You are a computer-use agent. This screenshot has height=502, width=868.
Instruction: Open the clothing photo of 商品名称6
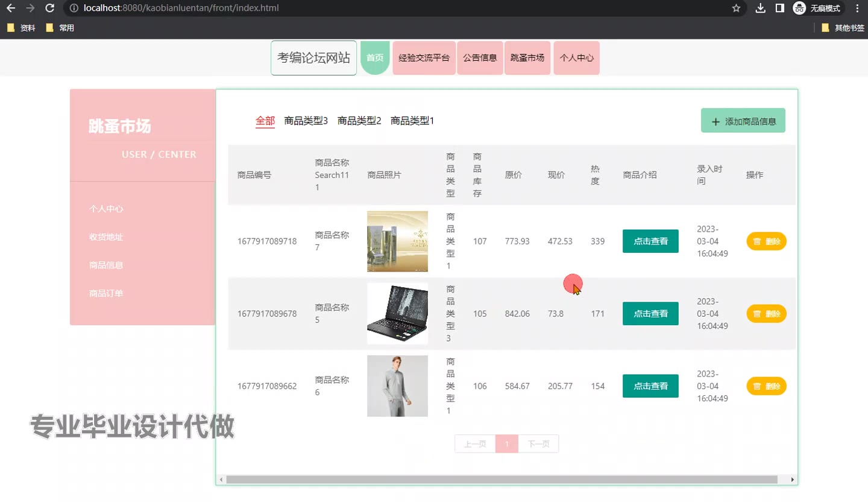(x=397, y=386)
